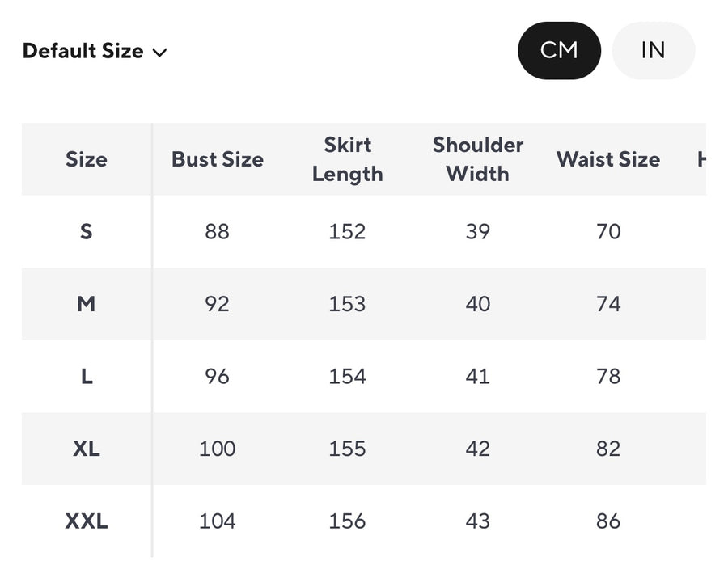Select the XL size row label

click(x=87, y=449)
